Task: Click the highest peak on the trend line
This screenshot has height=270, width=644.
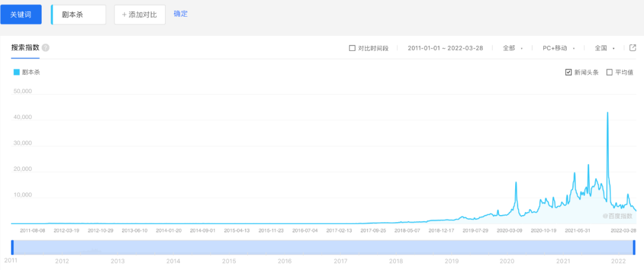Action: pos(608,113)
